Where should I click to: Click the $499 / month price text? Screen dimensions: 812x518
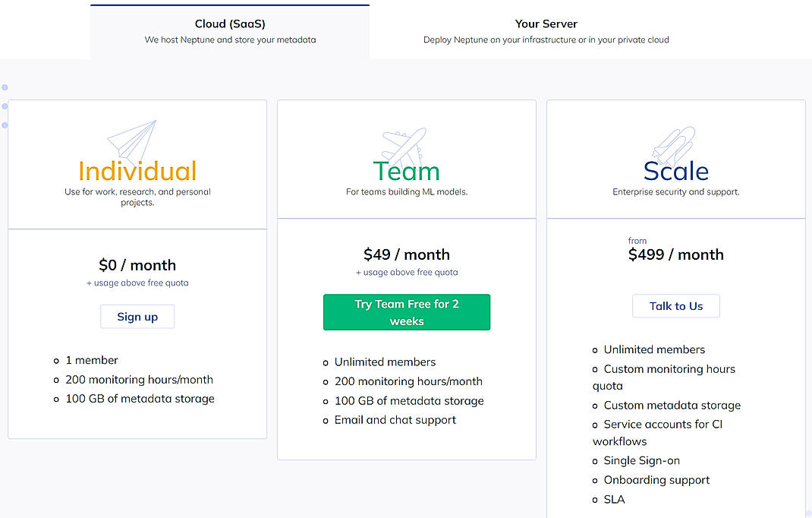point(675,254)
